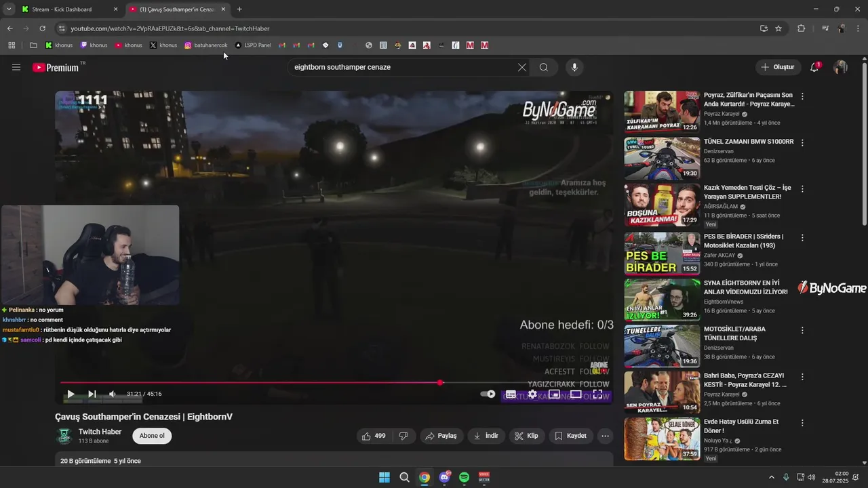Clear the search box text
The image size is (868, 488).
click(521, 67)
